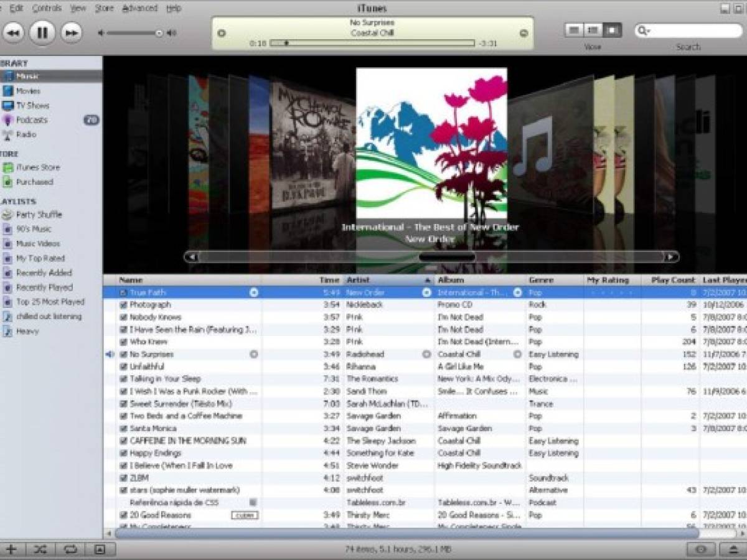This screenshot has height=560, width=747.
Task: Toggle repeat mode at the bottom bar
Action: pyautogui.click(x=69, y=549)
